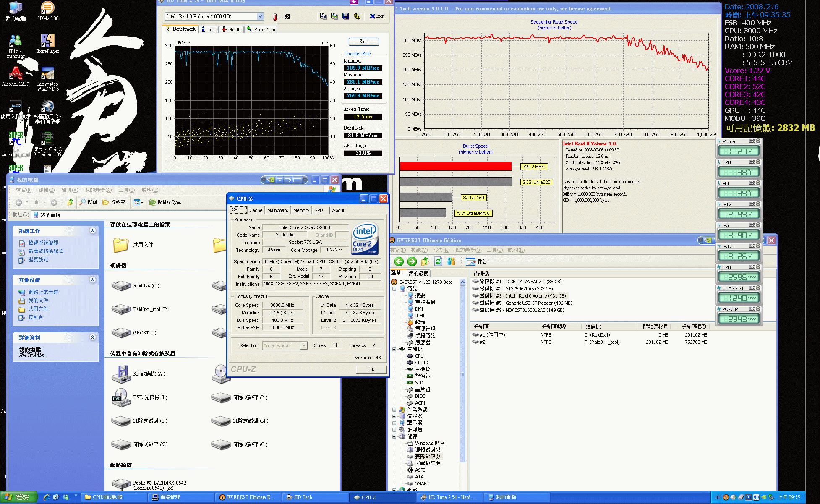Screen dimensions: 820x504
Task: Select the ExtraPlayer desktop icon
Action: [48, 44]
